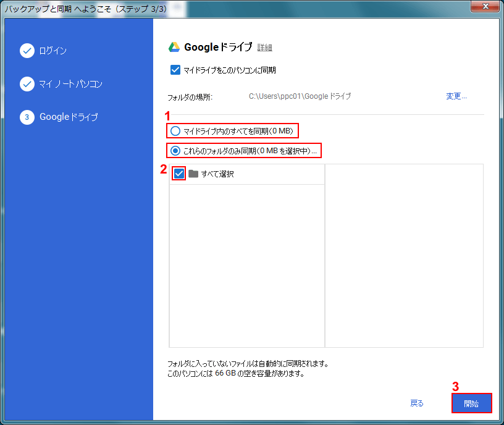Toggle the すべて選択 checkbox
The image size is (504, 425).
point(179,174)
